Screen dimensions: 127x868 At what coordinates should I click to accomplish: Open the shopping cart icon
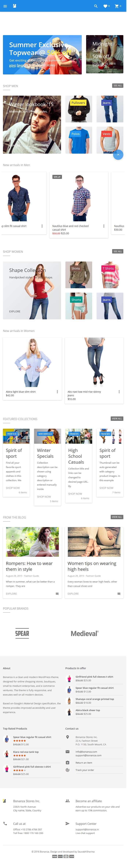(x=117, y=6)
